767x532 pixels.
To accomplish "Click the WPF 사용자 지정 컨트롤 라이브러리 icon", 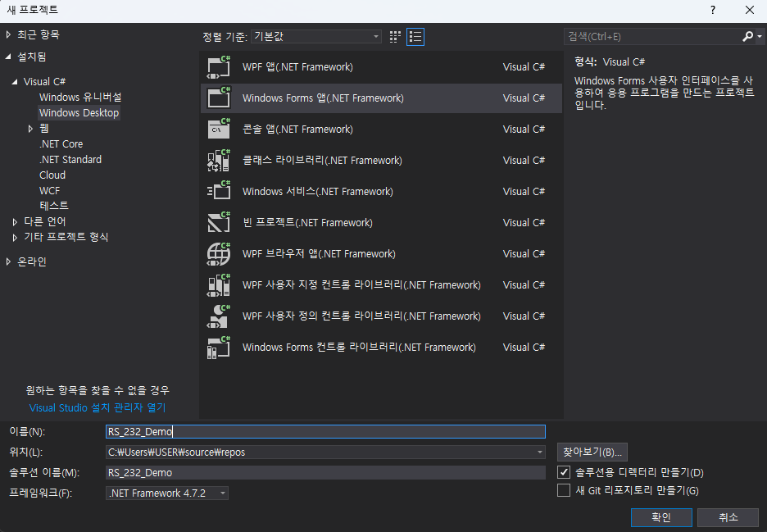I will coord(218,284).
